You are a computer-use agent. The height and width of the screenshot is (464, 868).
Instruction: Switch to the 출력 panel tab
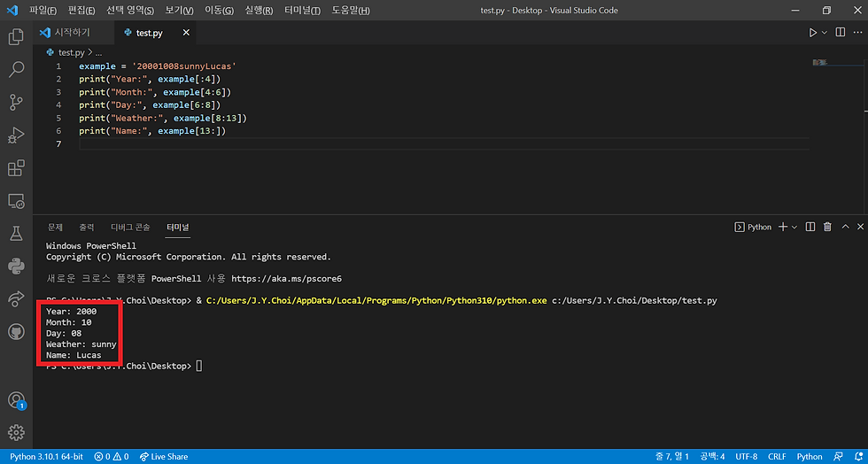click(x=87, y=227)
